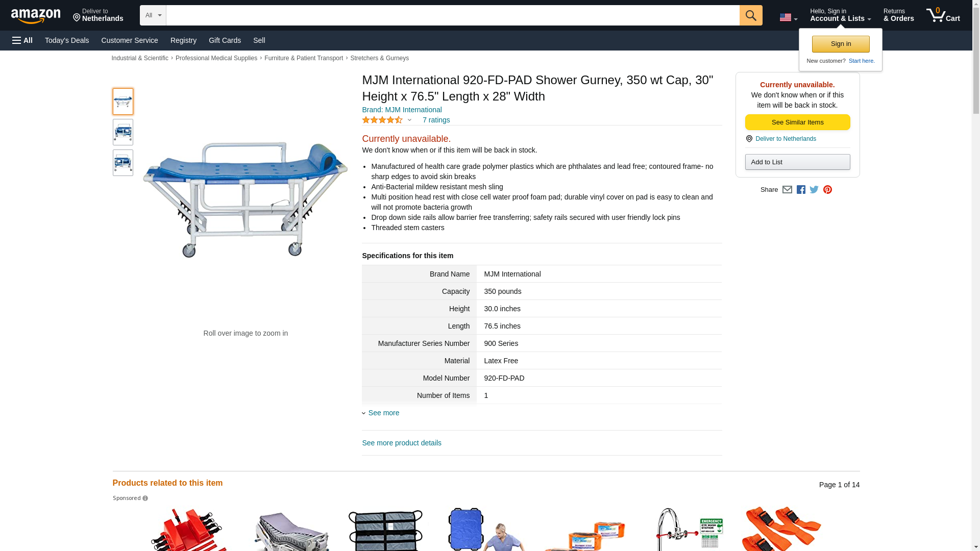Image resolution: width=980 pixels, height=551 pixels.
Task: Open the shopping cart icon
Action: [x=943, y=15]
